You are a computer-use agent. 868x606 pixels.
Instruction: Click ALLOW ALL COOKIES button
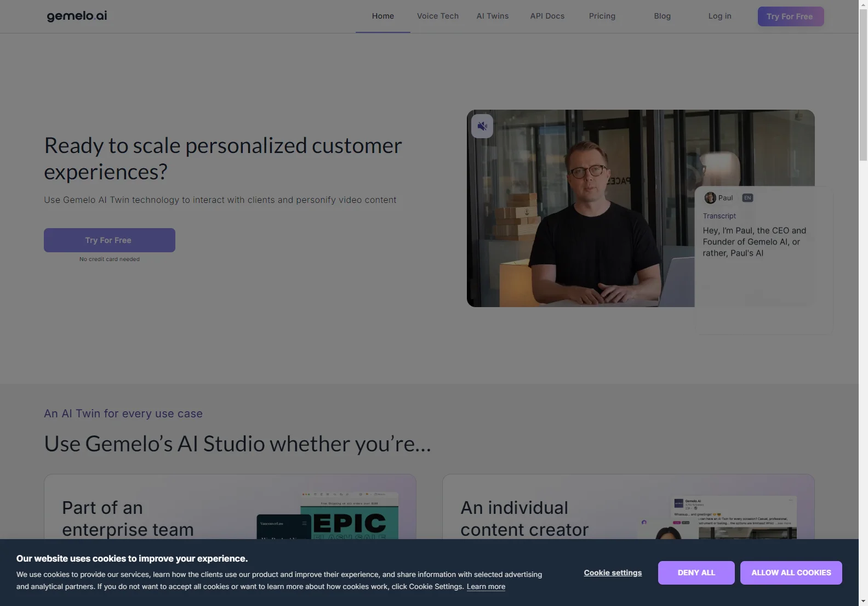(791, 573)
